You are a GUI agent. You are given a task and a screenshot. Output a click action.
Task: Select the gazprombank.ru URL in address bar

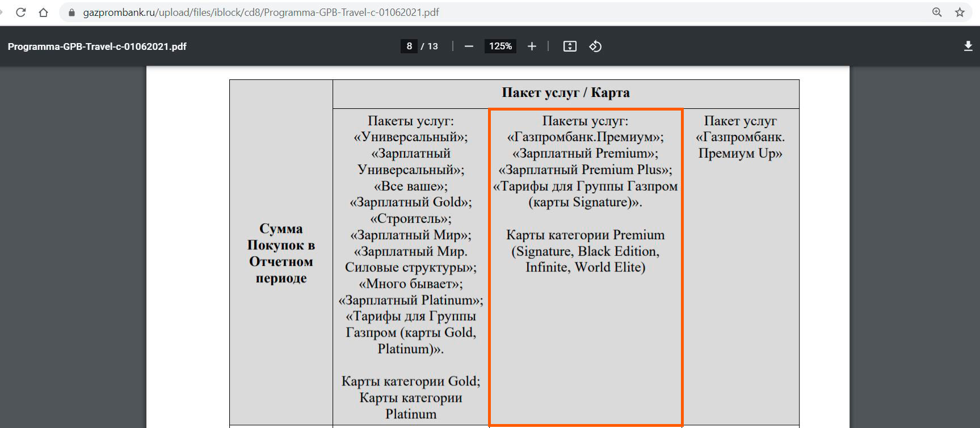pos(261,12)
